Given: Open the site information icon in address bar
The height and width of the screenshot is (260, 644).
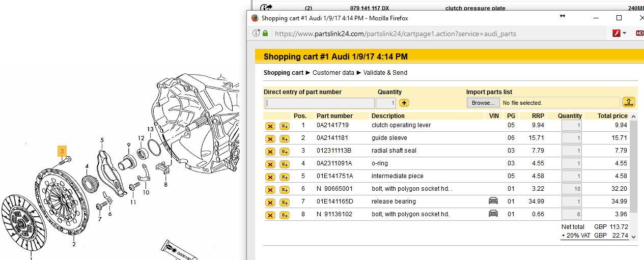Looking at the screenshot, I should click(257, 34).
